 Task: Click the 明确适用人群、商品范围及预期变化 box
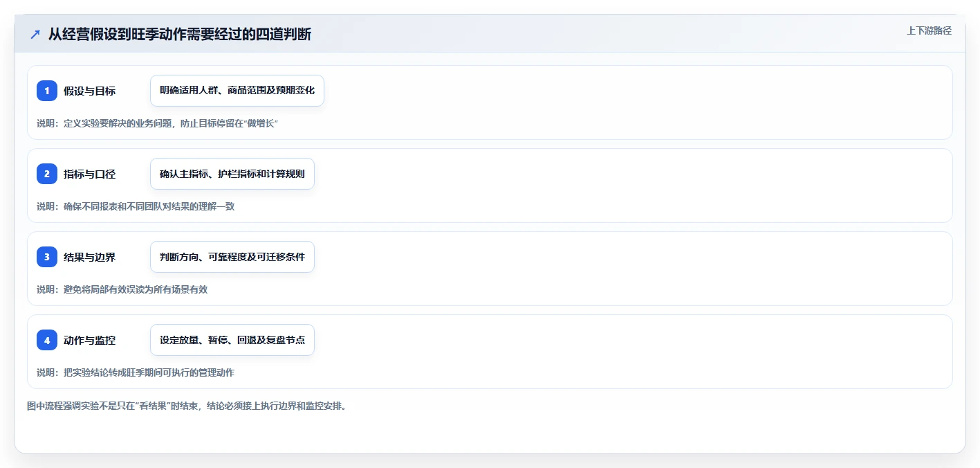(237, 91)
